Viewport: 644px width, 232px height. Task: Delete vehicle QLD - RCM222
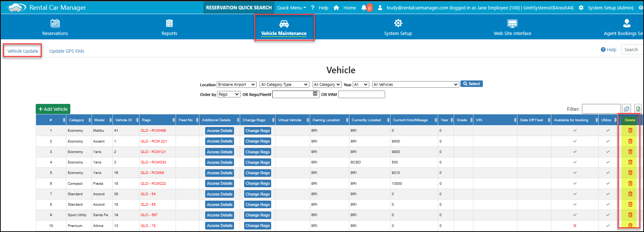(x=630, y=183)
